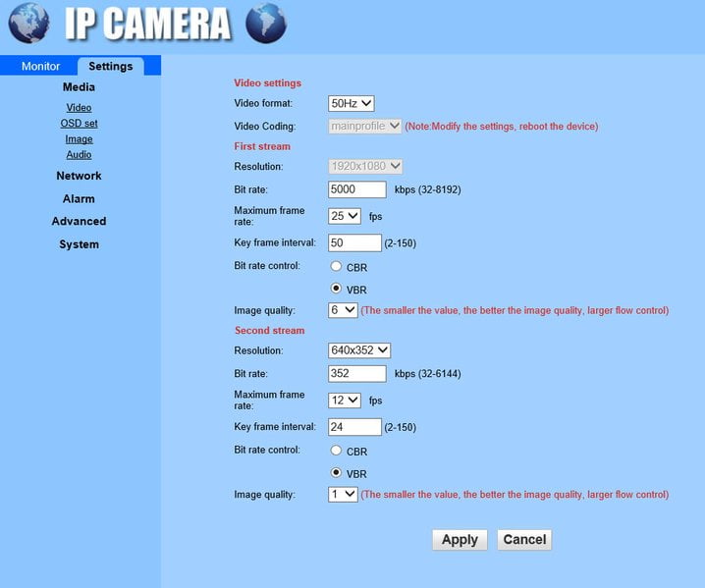Click the first stream bit rate field
Viewport: 705px width, 588px height.
[x=357, y=189]
